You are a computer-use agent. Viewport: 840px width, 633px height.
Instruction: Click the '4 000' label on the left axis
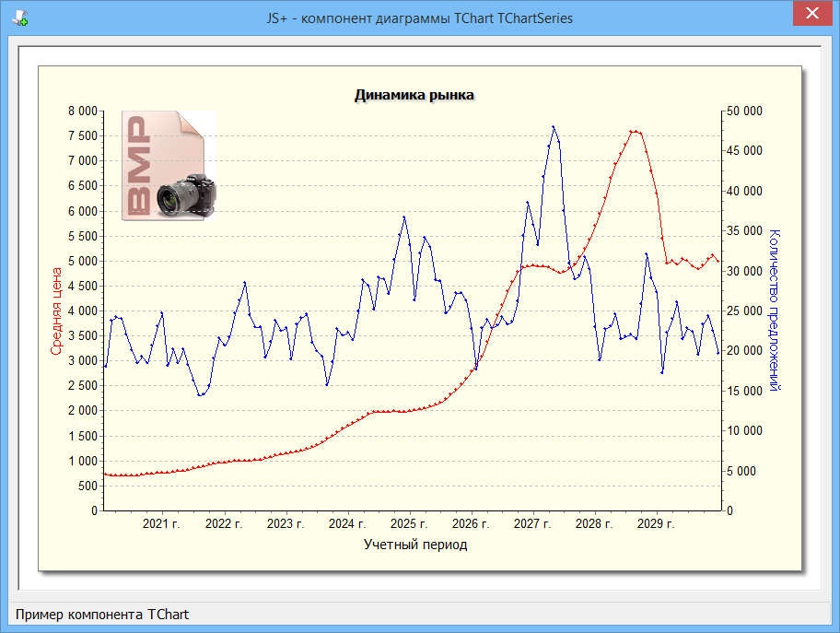click(82, 311)
